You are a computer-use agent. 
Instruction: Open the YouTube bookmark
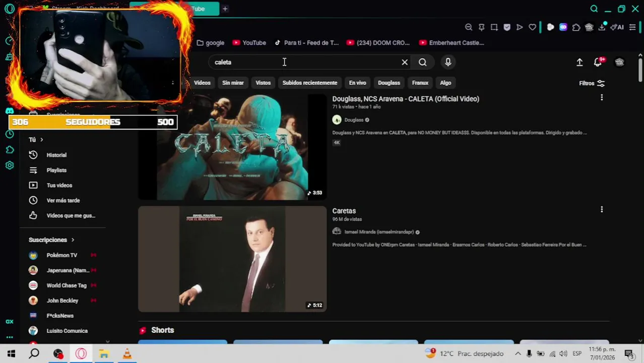(x=249, y=43)
